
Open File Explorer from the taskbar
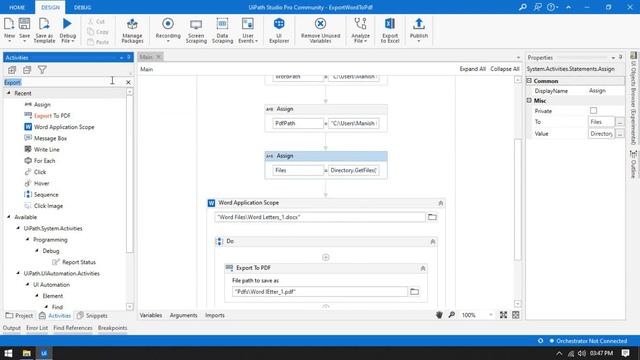coord(27,353)
